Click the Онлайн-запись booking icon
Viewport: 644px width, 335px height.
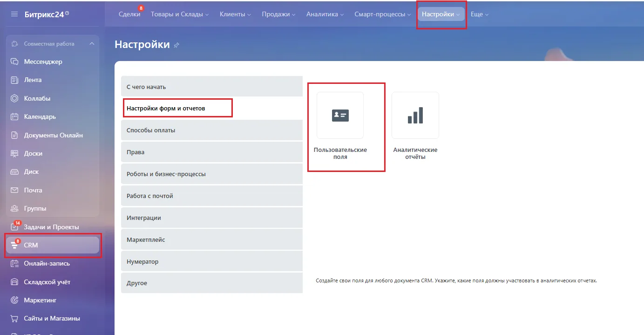pyautogui.click(x=14, y=263)
